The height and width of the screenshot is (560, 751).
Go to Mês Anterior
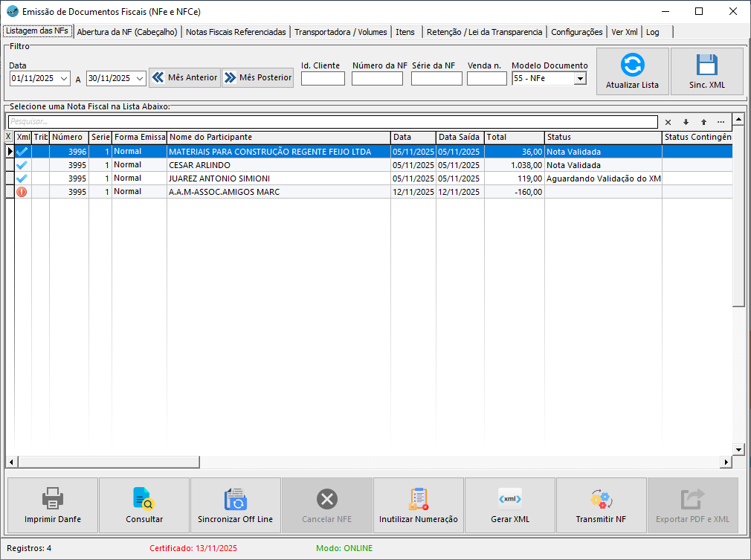[185, 78]
